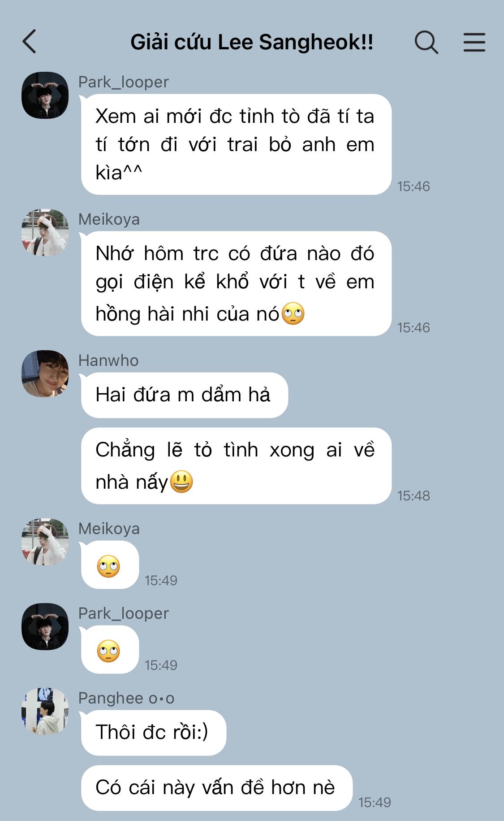Image resolution: width=504 pixels, height=821 pixels.
Task: Tap the Panghee o•o sender name
Action: 126,698
